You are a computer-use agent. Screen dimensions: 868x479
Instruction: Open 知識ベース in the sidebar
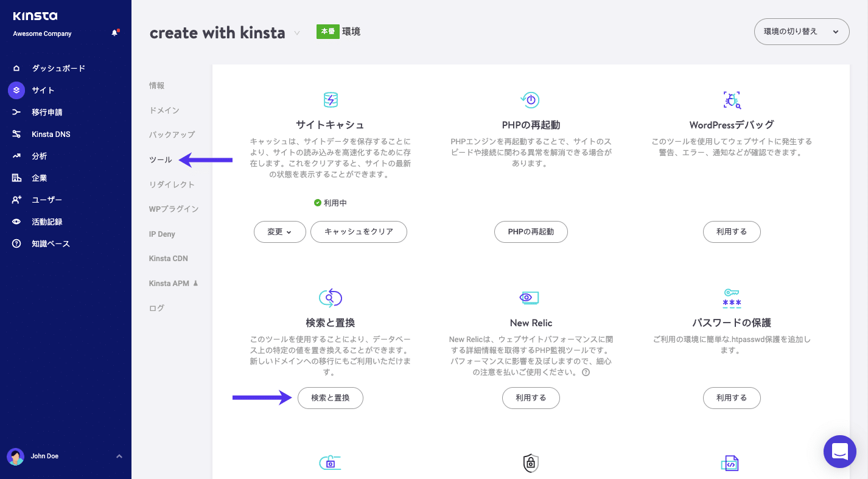point(51,243)
